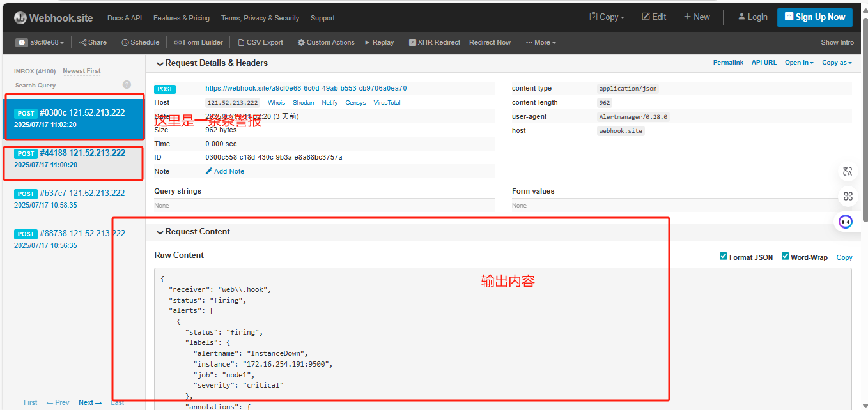Open the 'Copy as' dropdown
Image resolution: width=868 pixels, height=410 pixels.
tap(837, 63)
